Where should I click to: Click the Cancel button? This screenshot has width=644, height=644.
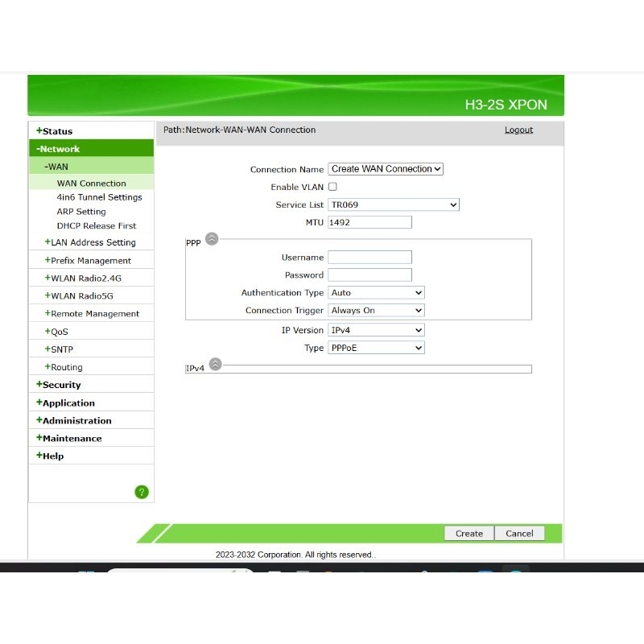(x=519, y=533)
